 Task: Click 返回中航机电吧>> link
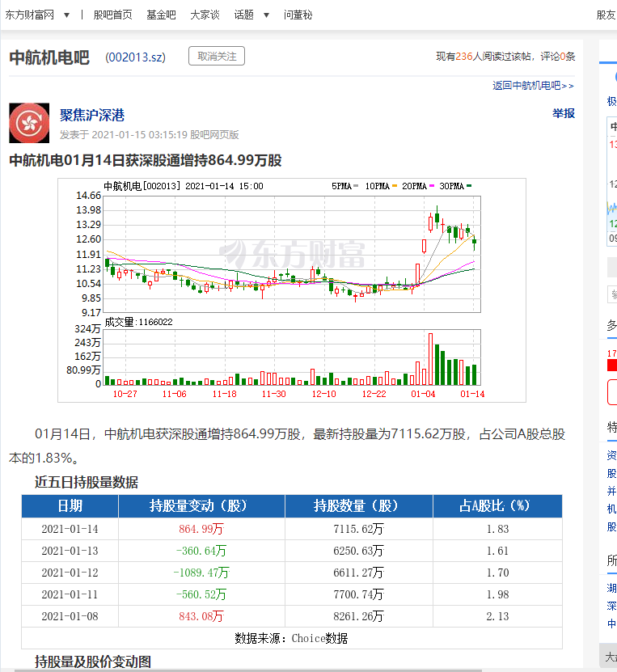(x=533, y=85)
